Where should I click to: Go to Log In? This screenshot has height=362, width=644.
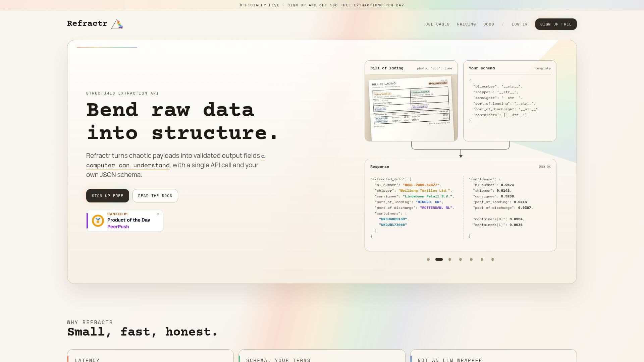pos(520,24)
